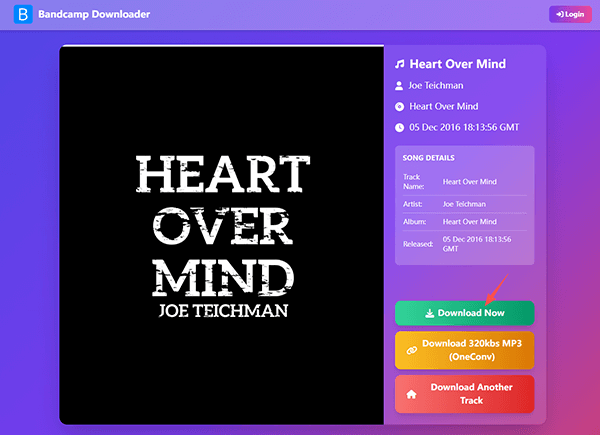Click the 'Heart Over Mind' song title heading
Image resolution: width=600 pixels, height=435 pixels.
click(458, 64)
